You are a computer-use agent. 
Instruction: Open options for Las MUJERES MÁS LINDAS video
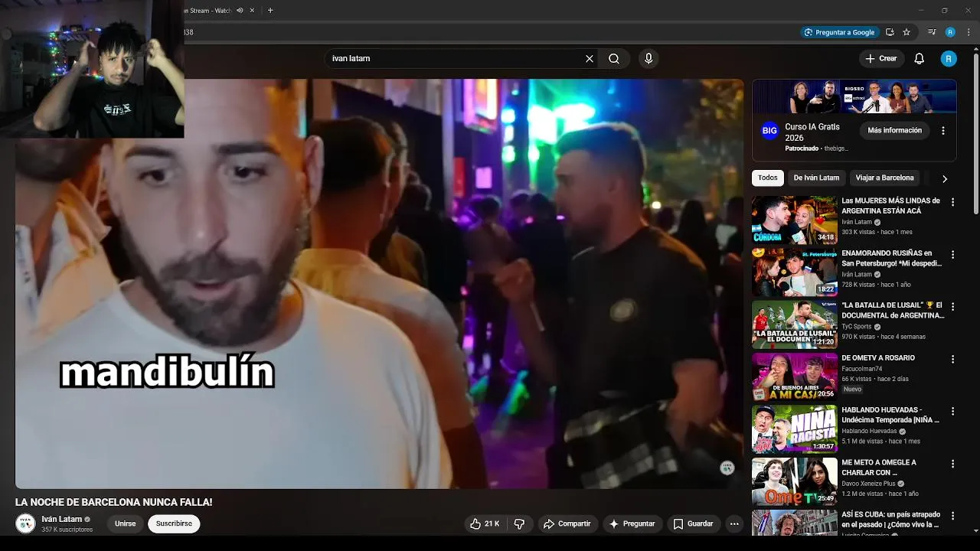pos(952,202)
